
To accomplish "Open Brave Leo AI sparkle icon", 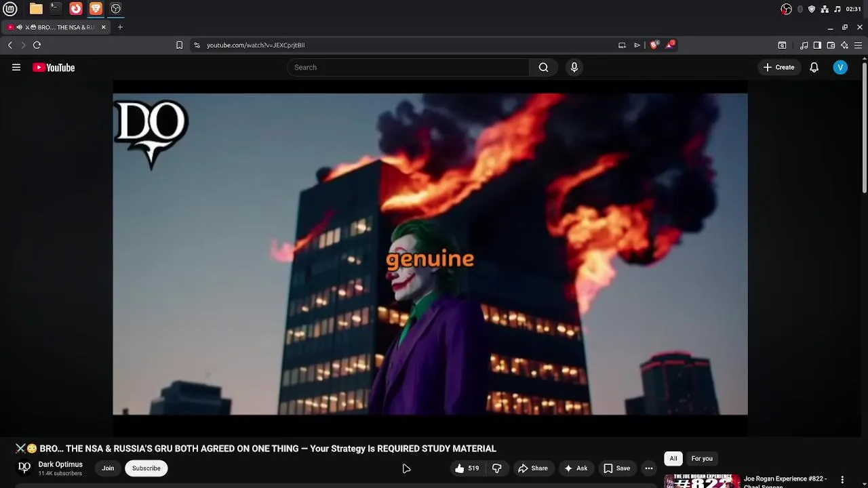I will pyautogui.click(x=844, y=45).
